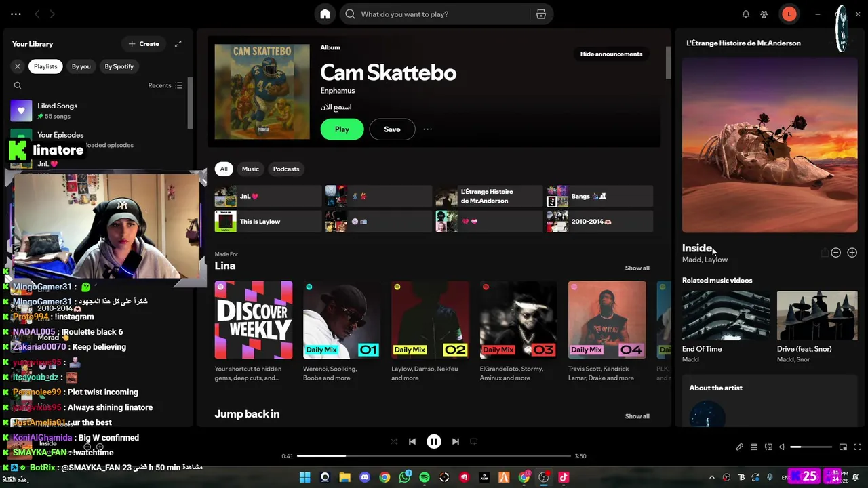The width and height of the screenshot is (868, 488).
Task: Click Hide announcements button
Action: 611,54
